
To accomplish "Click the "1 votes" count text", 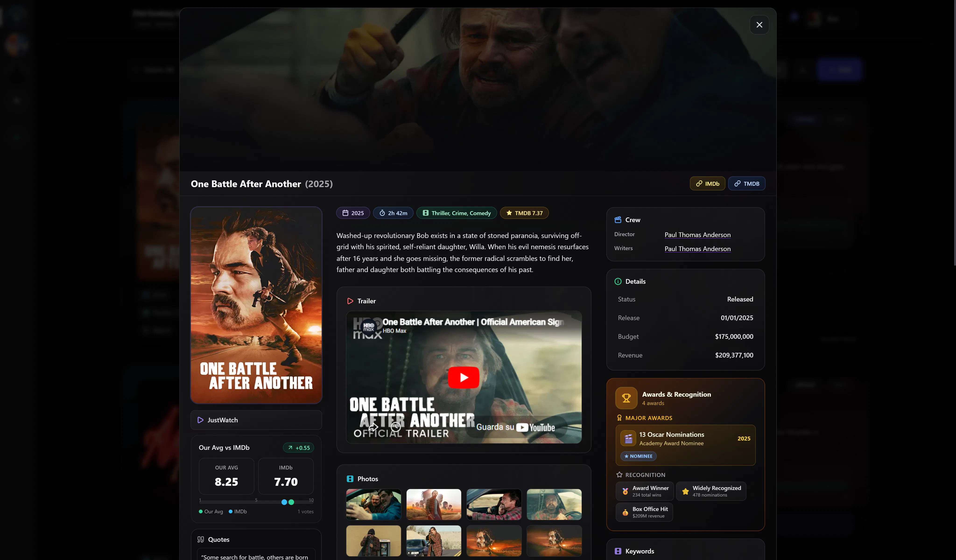I will pos(305,511).
